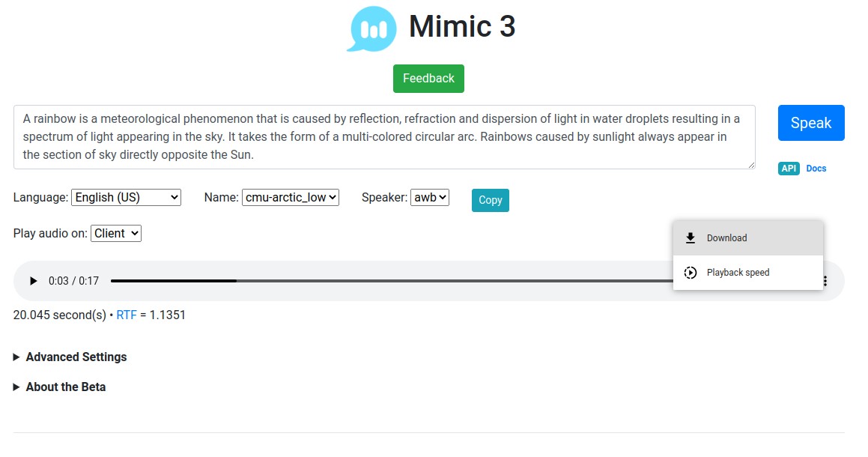Screen dimensions: 868x457
Task: Click the audio progress seek bar
Action: pos(392,281)
